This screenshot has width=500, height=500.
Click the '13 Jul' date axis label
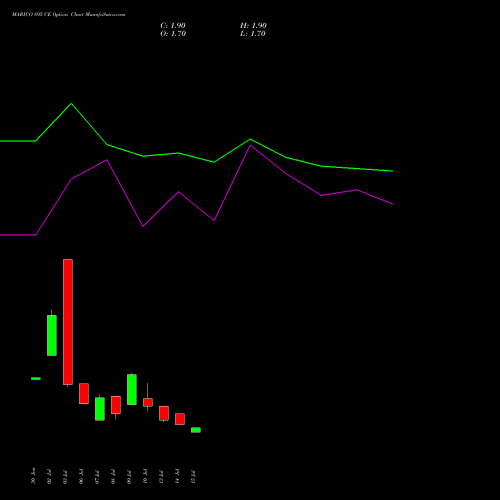[161, 477]
